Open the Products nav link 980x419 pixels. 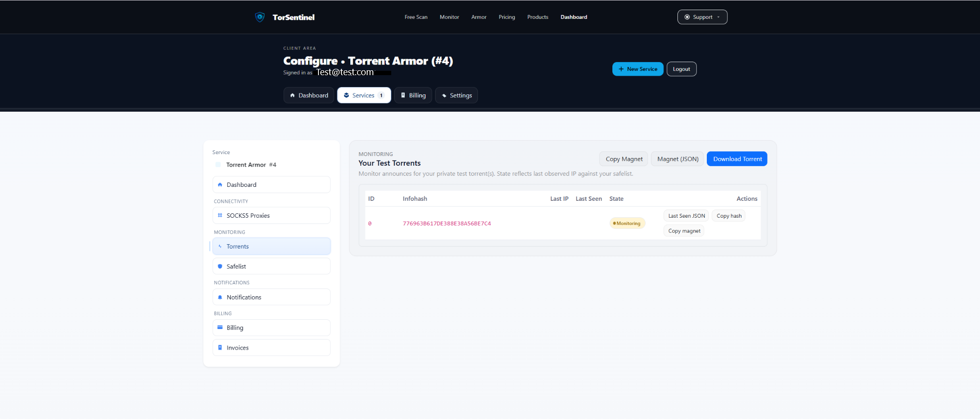tap(538, 17)
